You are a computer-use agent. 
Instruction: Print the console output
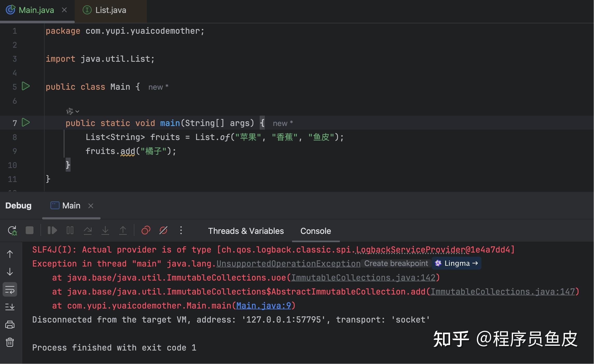click(10, 325)
